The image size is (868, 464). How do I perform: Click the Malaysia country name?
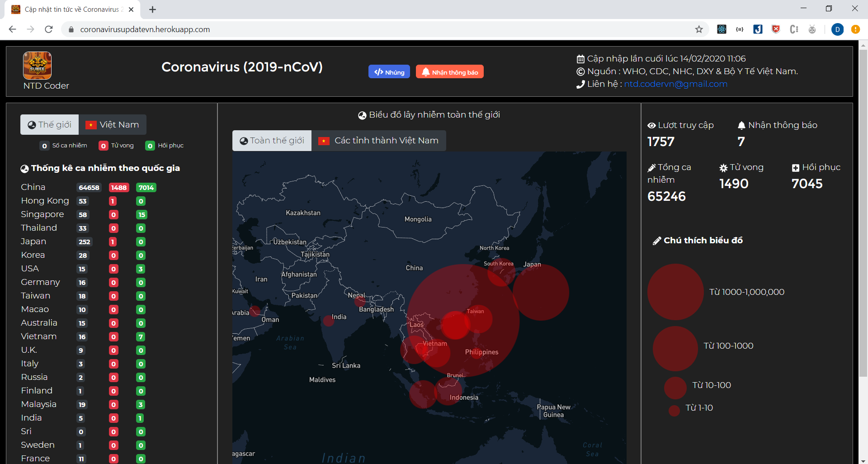(38, 404)
